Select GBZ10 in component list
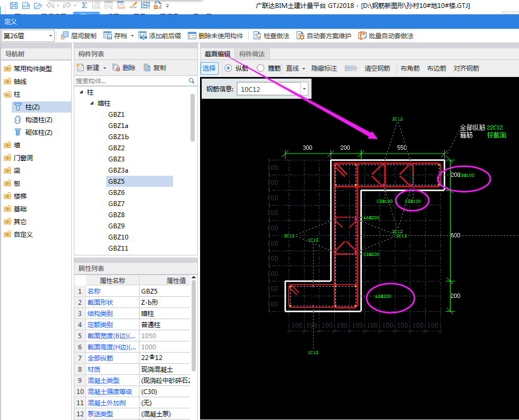Image resolution: width=519 pixels, height=420 pixels. tap(118, 237)
